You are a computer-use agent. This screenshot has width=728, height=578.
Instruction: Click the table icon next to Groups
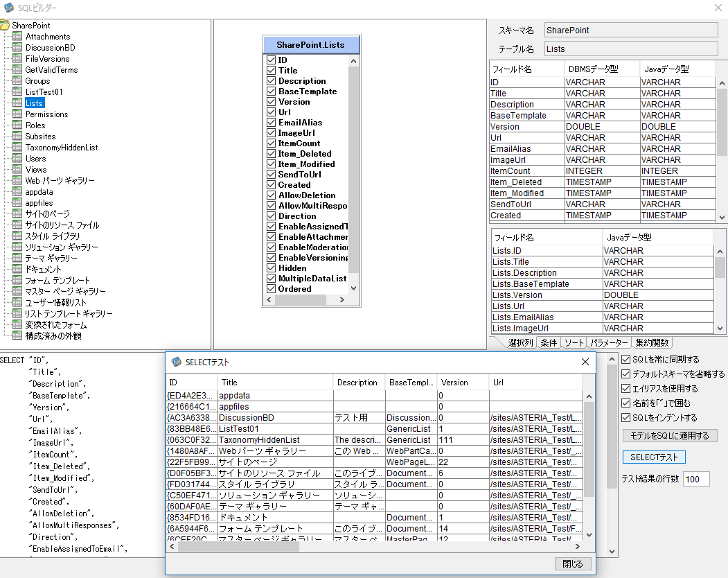click(17, 81)
